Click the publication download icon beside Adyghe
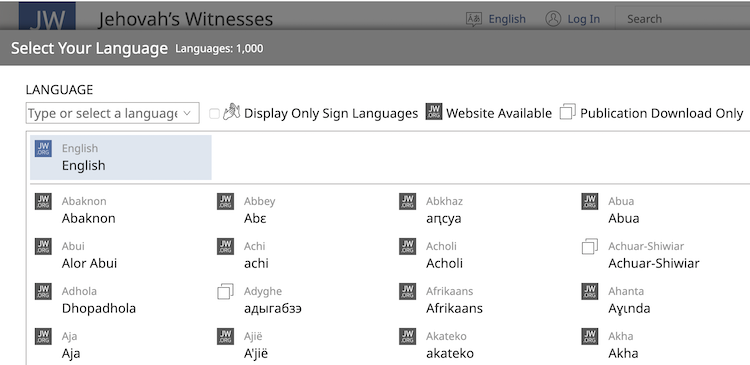Screen dimensions: 750x365 pyautogui.click(x=225, y=291)
